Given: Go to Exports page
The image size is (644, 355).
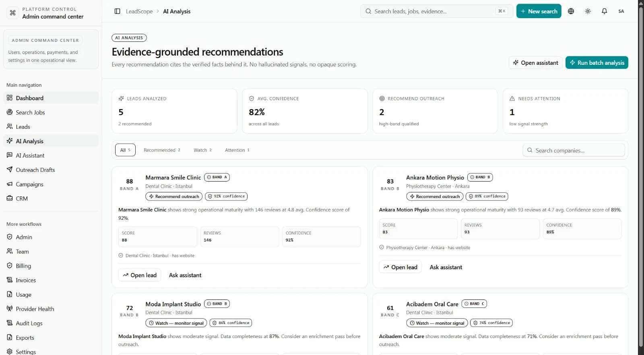Looking at the screenshot, I should 51,338.
